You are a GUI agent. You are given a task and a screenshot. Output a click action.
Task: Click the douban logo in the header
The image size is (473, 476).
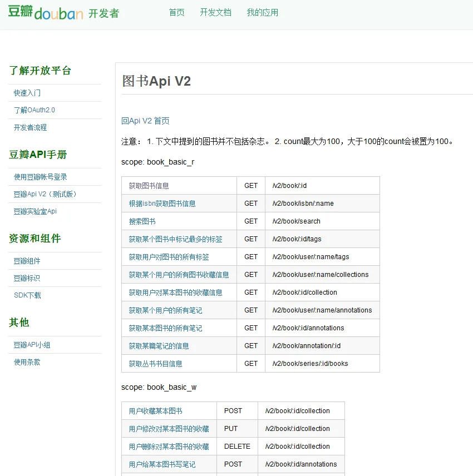tap(63, 13)
